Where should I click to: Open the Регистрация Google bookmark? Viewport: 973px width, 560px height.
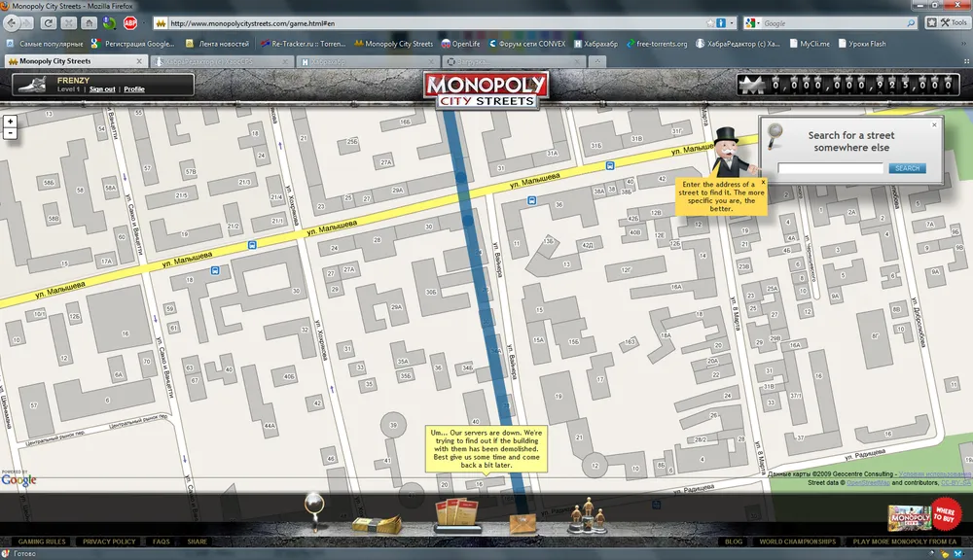click(132, 44)
